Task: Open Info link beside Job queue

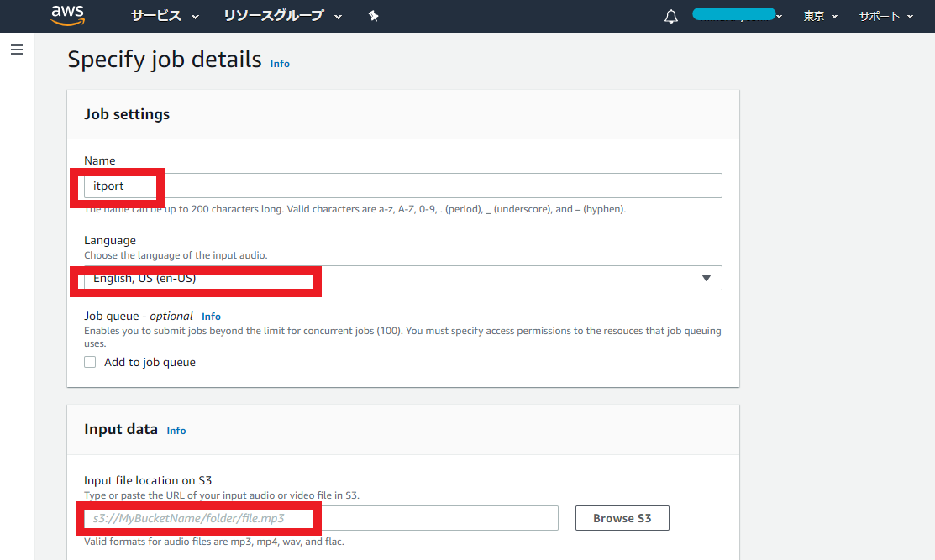Action: [211, 317]
